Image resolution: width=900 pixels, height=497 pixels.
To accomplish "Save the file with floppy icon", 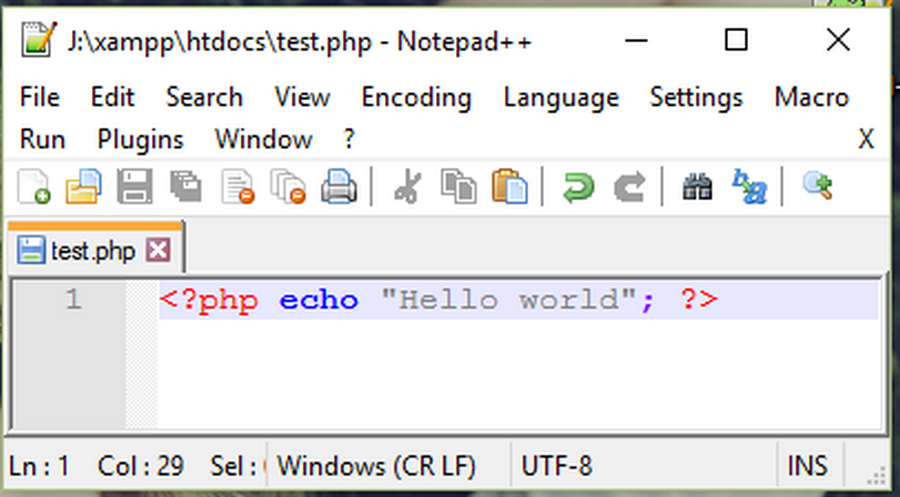I will pyautogui.click(x=135, y=187).
